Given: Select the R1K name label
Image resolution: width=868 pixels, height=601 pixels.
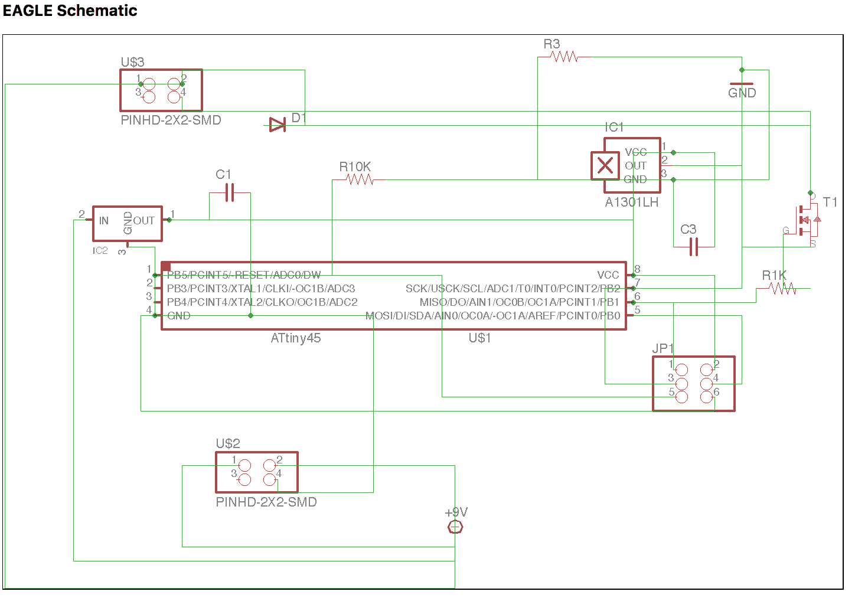Looking at the screenshot, I should point(774,275).
